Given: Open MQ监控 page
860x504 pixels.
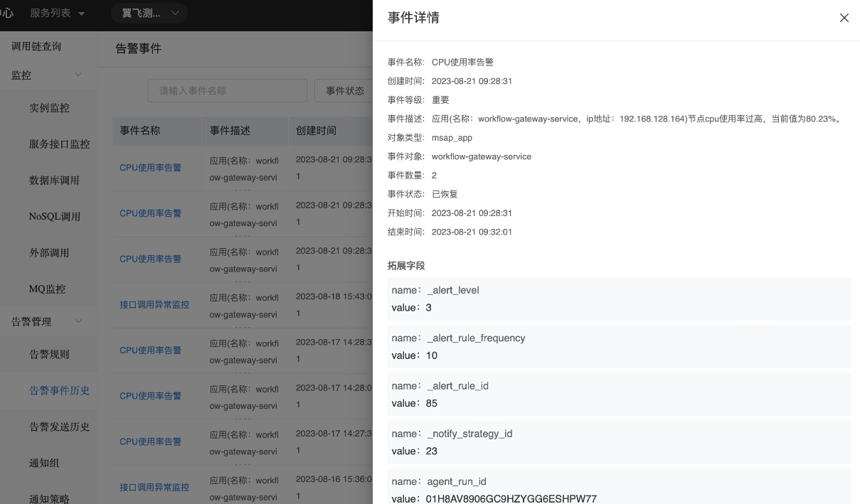Looking at the screenshot, I should (x=48, y=289).
